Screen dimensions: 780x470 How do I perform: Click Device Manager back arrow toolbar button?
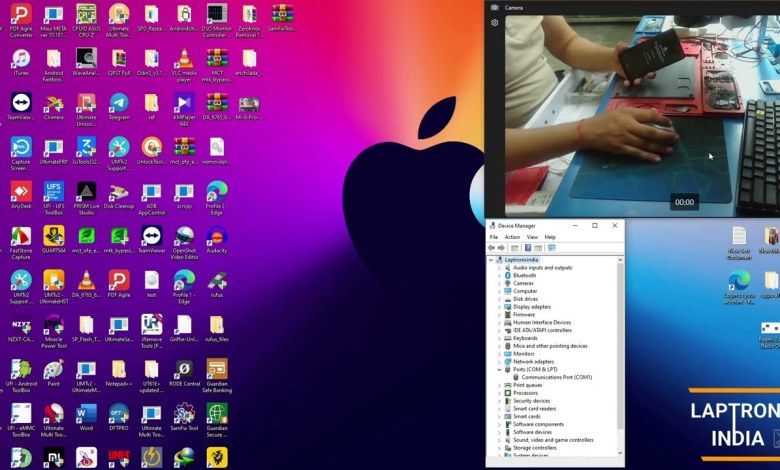click(x=491, y=248)
